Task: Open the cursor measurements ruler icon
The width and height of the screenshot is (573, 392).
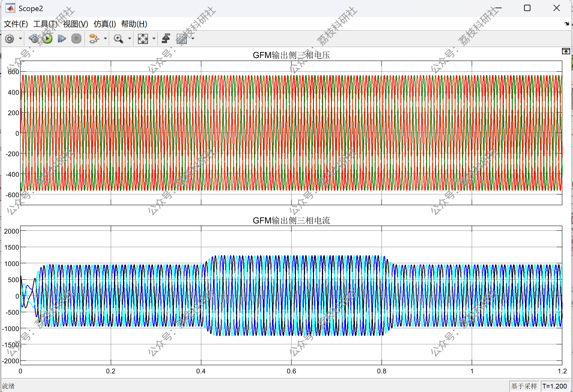Action: [182, 39]
